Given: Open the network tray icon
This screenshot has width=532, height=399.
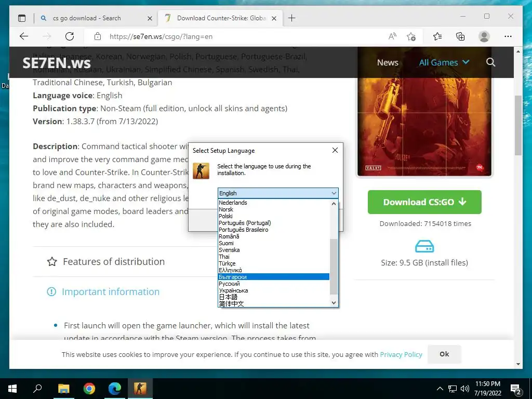Looking at the screenshot, I should (453, 389).
